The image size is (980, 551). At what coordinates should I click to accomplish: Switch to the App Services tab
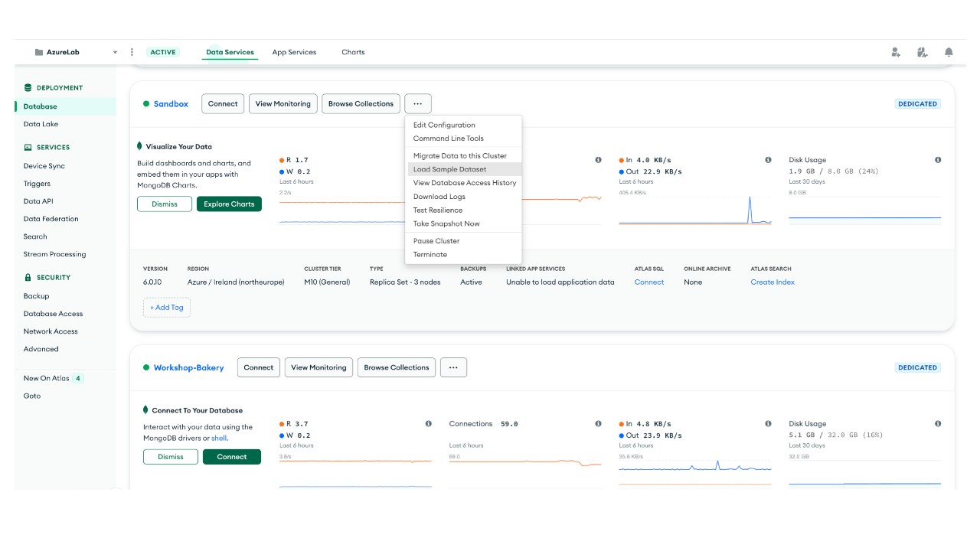(294, 52)
